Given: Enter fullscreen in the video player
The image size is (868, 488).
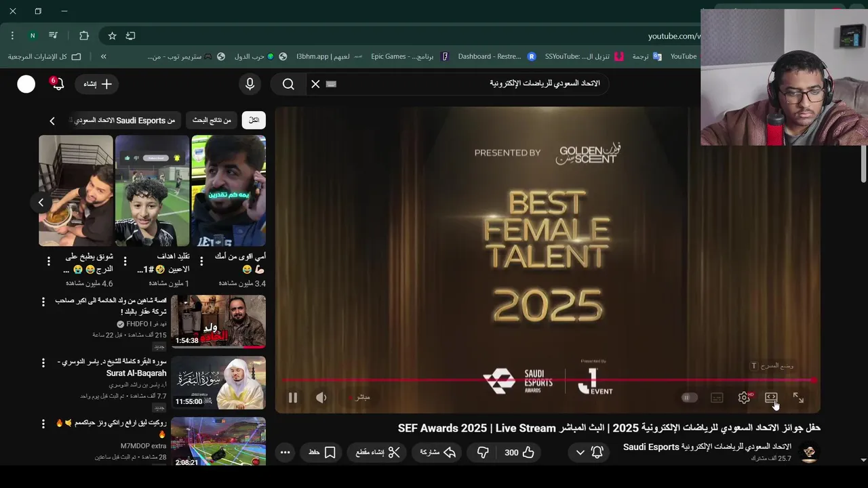Looking at the screenshot, I should pos(798,398).
